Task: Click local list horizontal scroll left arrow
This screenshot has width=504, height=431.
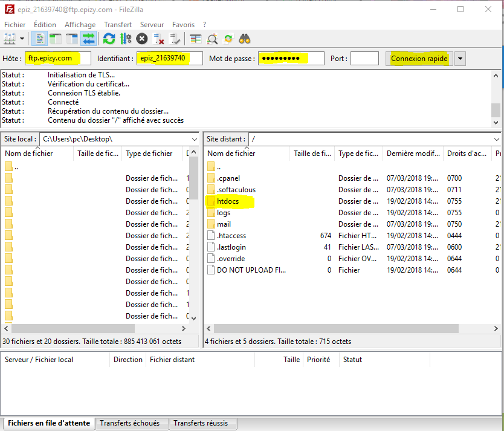Action: [x=6, y=328]
